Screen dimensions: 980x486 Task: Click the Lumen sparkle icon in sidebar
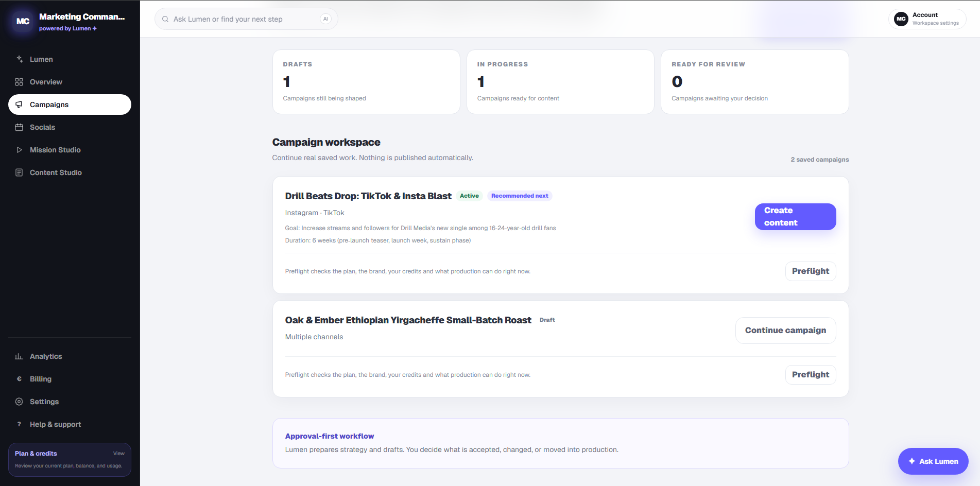tap(19, 59)
